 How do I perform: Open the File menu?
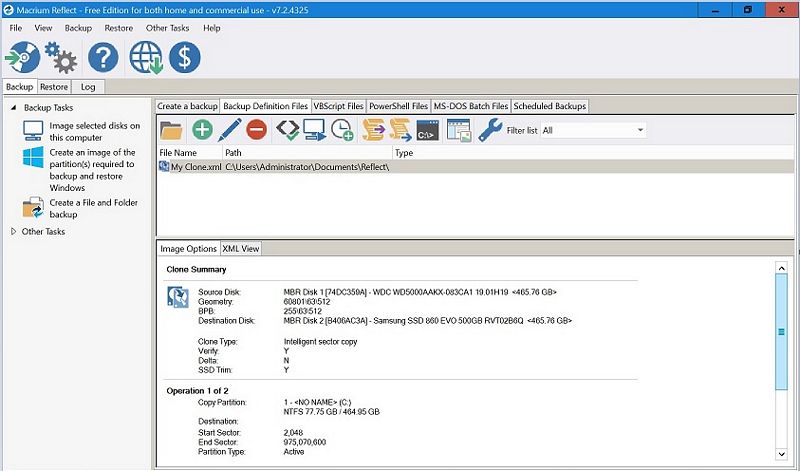[x=16, y=28]
